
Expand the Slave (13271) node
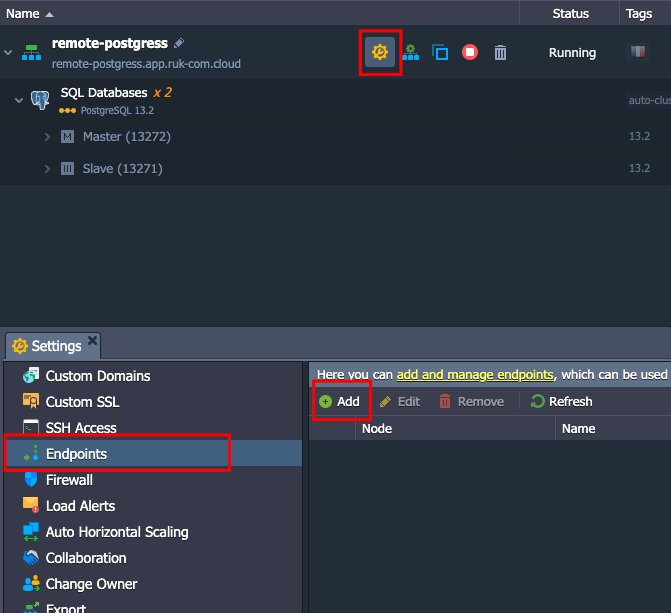pyautogui.click(x=47, y=169)
